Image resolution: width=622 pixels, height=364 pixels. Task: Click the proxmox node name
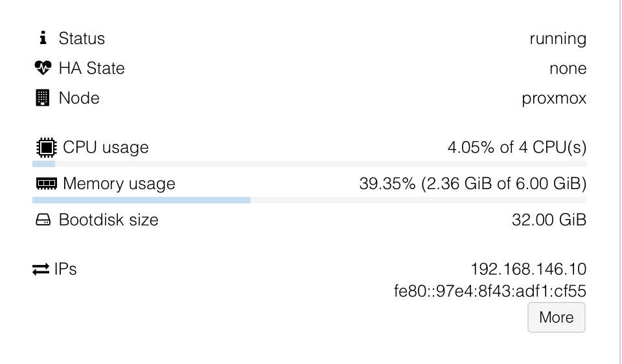[554, 98]
